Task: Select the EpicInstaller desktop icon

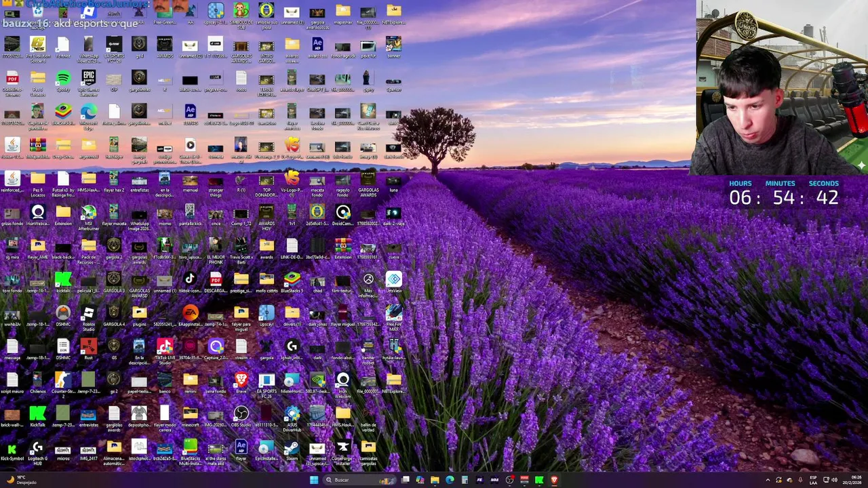Action: 267,451
